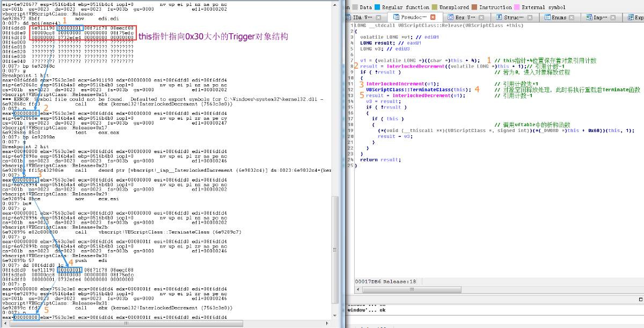The image size is (644, 328).
Task: Click the Unexplored legend swatch
Action: tap(434, 8)
